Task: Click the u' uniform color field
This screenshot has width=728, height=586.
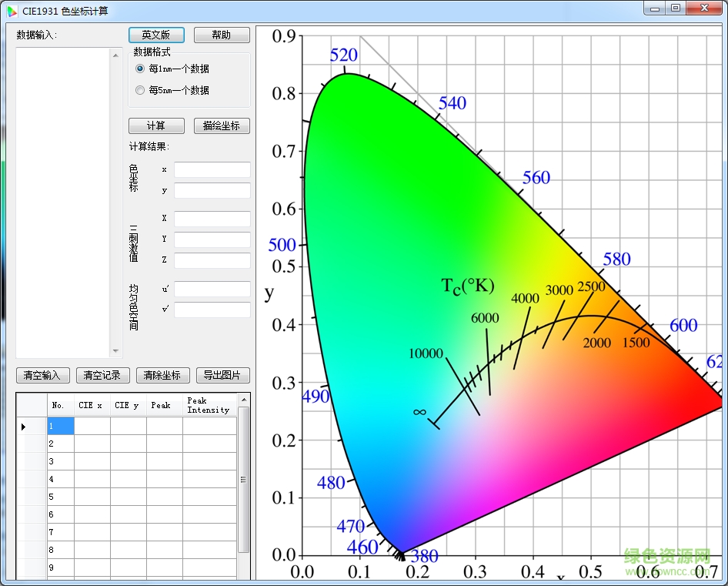Action: click(x=212, y=289)
